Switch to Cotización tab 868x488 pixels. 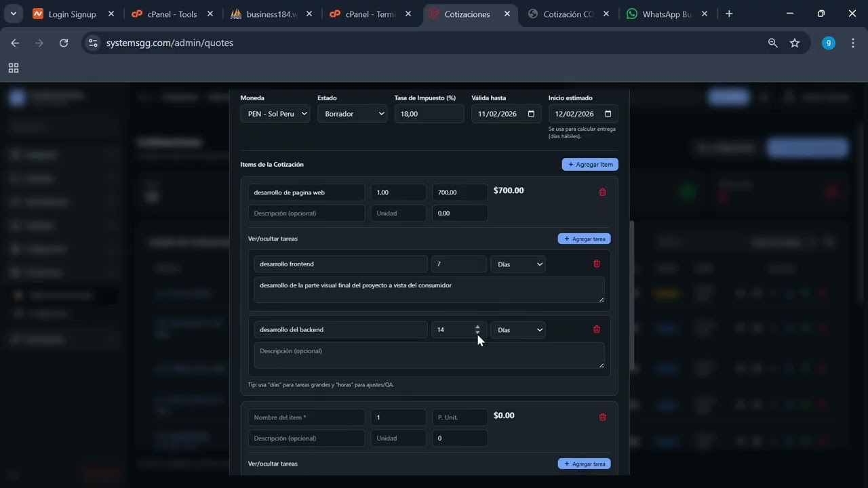point(568,14)
